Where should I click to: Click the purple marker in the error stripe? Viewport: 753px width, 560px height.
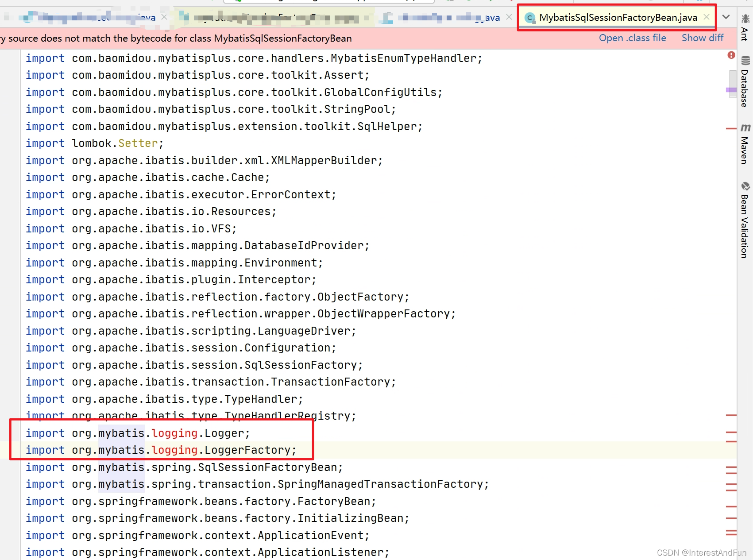(x=731, y=90)
